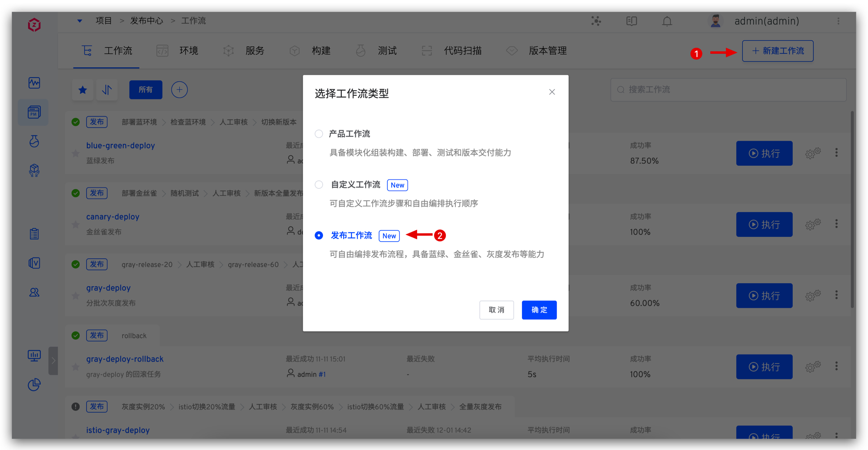Expand the project dropdown arrow before 项目
This screenshot has height=450, width=868.
tap(80, 21)
